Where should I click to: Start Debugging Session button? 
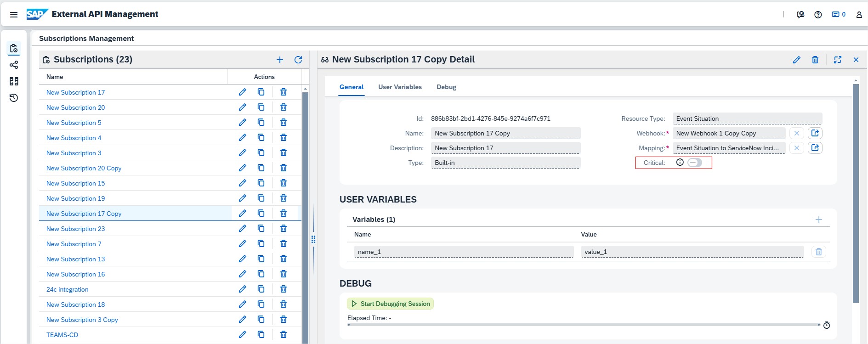(x=390, y=304)
